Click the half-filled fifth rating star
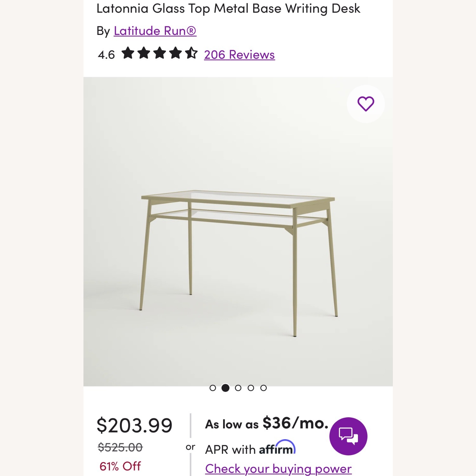Image resolution: width=476 pixels, height=476 pixels. pos(192,54)
